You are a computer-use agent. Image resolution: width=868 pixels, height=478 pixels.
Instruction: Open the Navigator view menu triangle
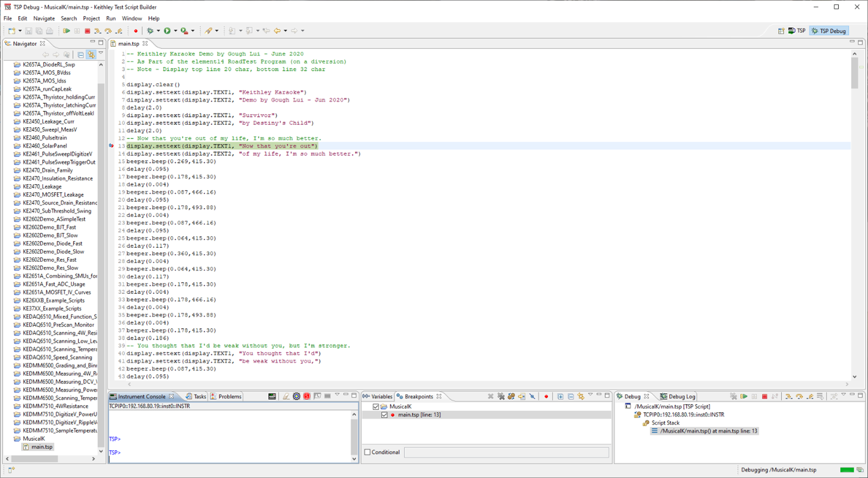tap(101, 54)
